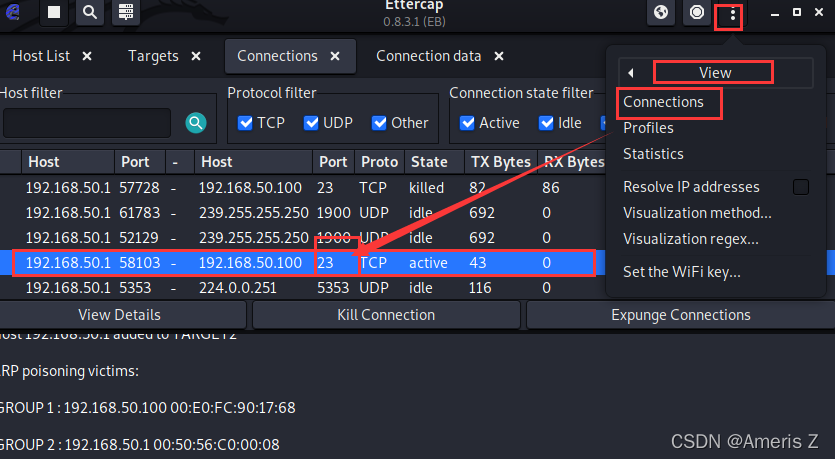The width and height of the screenshot is (835, 459).
Task: Choose Profiles in the View menu
Action: (x=648, y=128)
